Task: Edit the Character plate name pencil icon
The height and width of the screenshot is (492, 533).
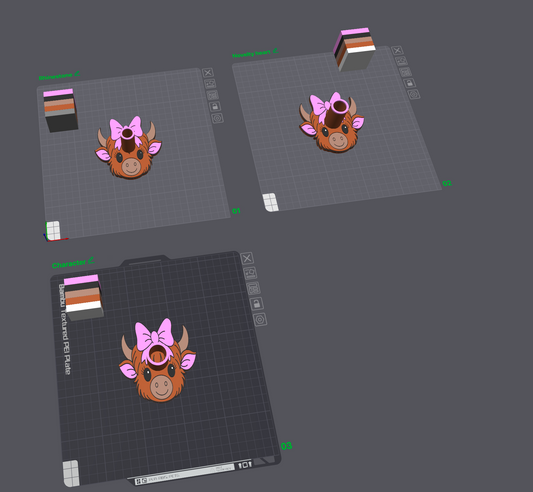Action: click(x=91, y=260)
